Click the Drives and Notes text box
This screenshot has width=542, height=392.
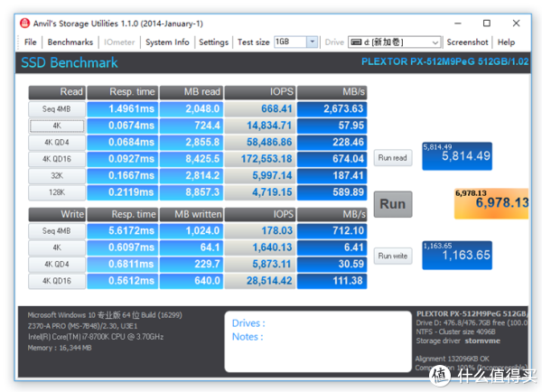[318, 341]
